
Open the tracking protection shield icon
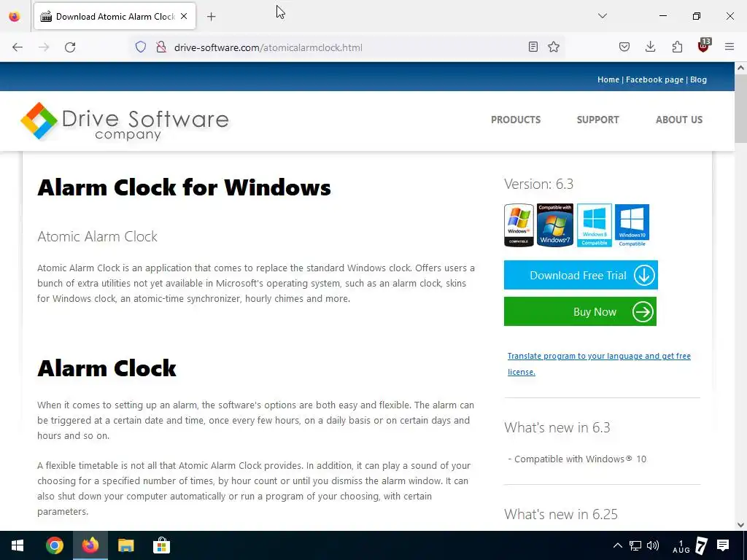pyautogui.click(x=141, y=47)
